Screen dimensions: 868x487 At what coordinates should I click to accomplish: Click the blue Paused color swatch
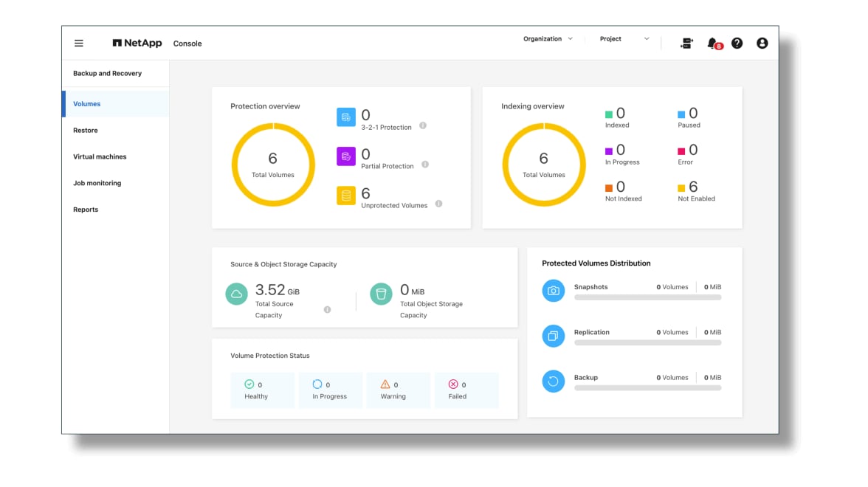681,114
